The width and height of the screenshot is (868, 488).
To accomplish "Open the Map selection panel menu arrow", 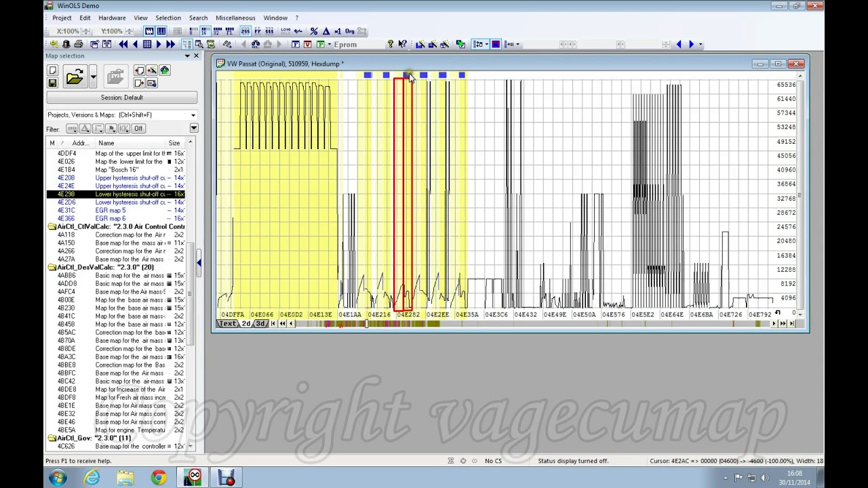I will [187, 56].
